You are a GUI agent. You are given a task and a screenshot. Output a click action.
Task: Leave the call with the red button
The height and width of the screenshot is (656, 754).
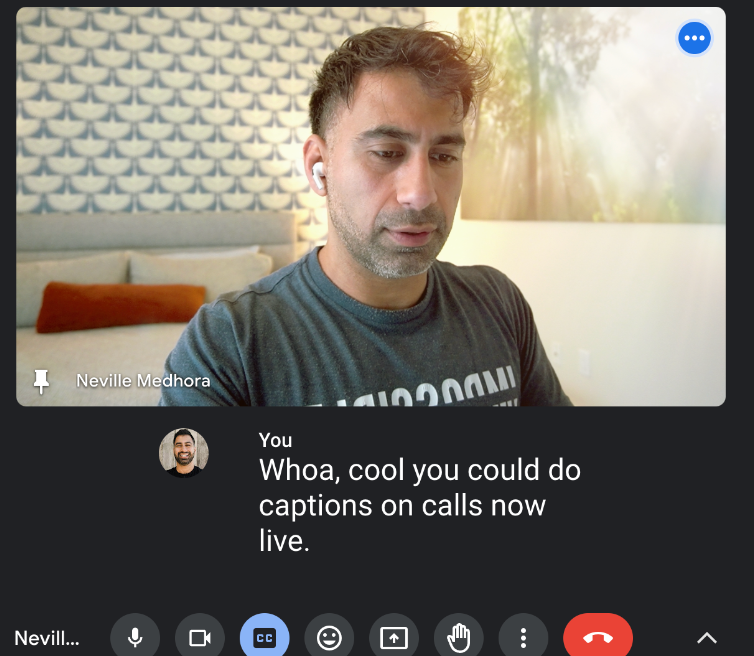[598, 638]
